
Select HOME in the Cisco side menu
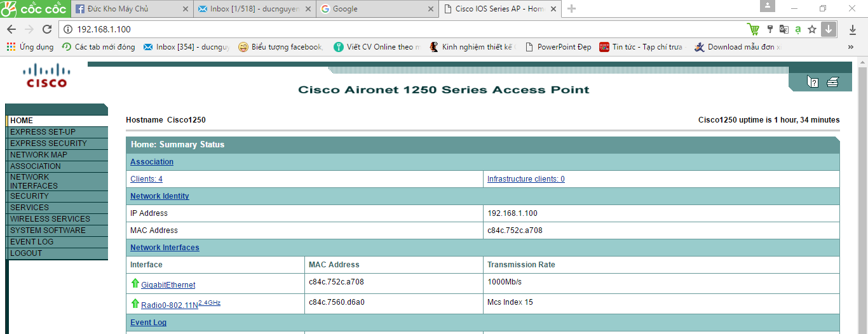(x=57, y=121)
